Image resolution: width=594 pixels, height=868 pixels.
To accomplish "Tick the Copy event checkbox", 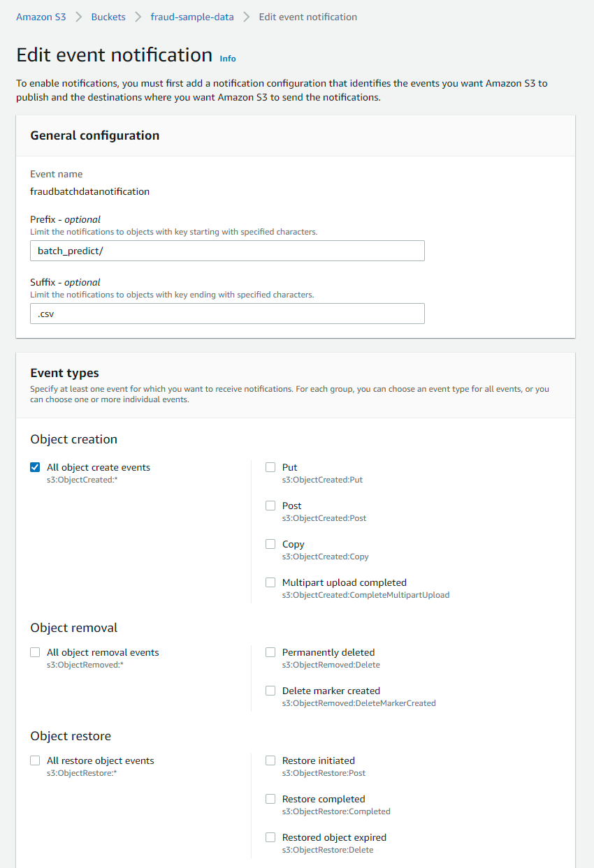I will (270, 545).
